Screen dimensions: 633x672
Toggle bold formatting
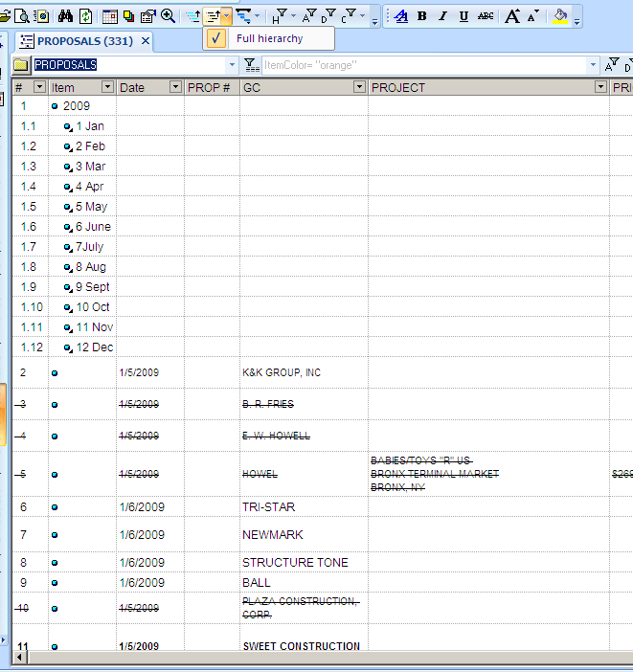coord(422,16)
